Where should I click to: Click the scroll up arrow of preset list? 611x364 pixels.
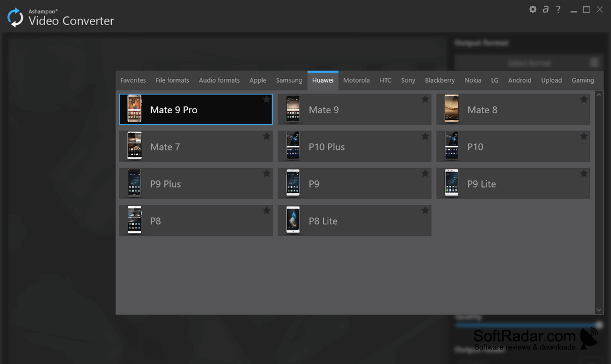[599, 94]
